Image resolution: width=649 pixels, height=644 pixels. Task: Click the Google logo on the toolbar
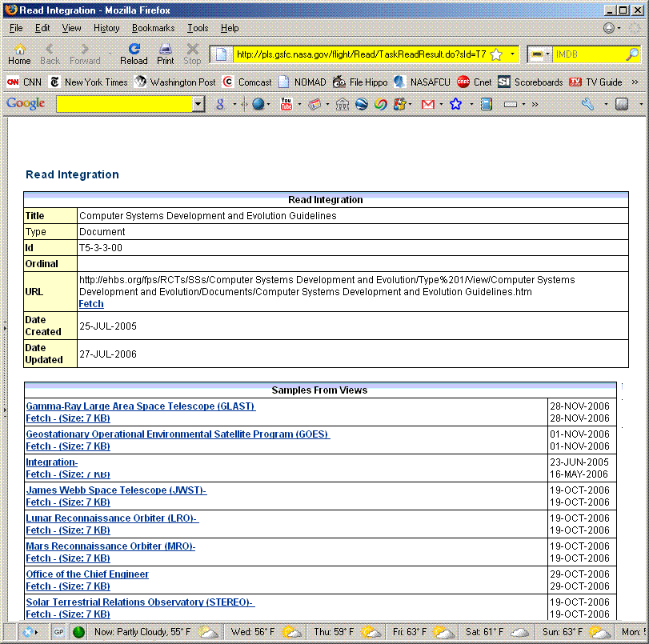(x=26, y=103)
